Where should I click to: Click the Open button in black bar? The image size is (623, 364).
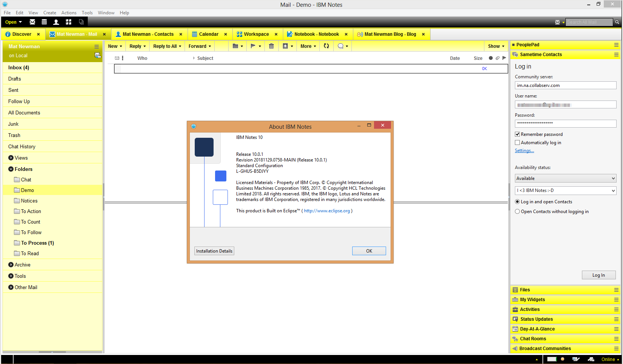[14, 22]
